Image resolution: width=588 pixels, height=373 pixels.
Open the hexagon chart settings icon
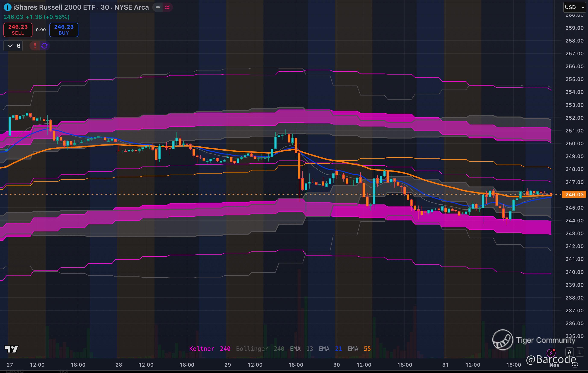click(x=575, y=365)
